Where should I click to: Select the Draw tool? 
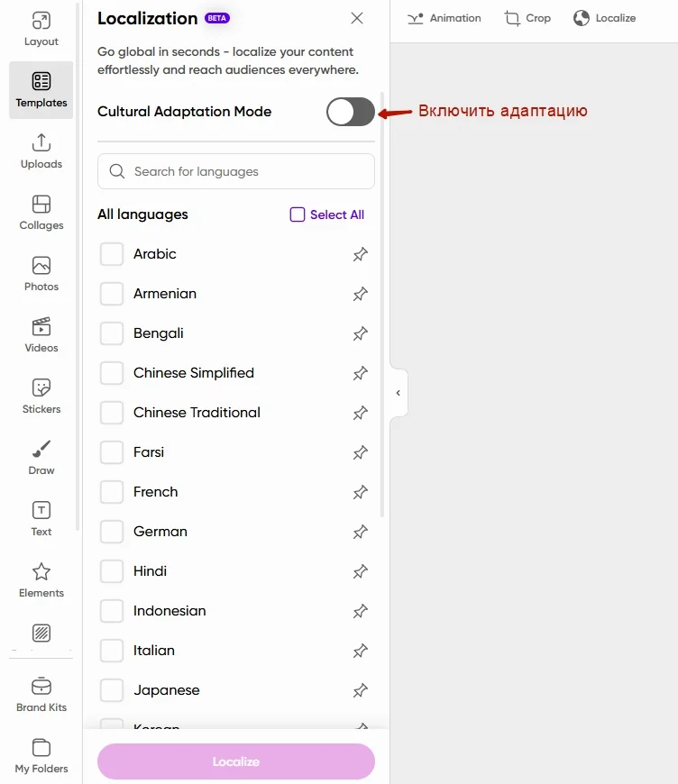point(41,458)
